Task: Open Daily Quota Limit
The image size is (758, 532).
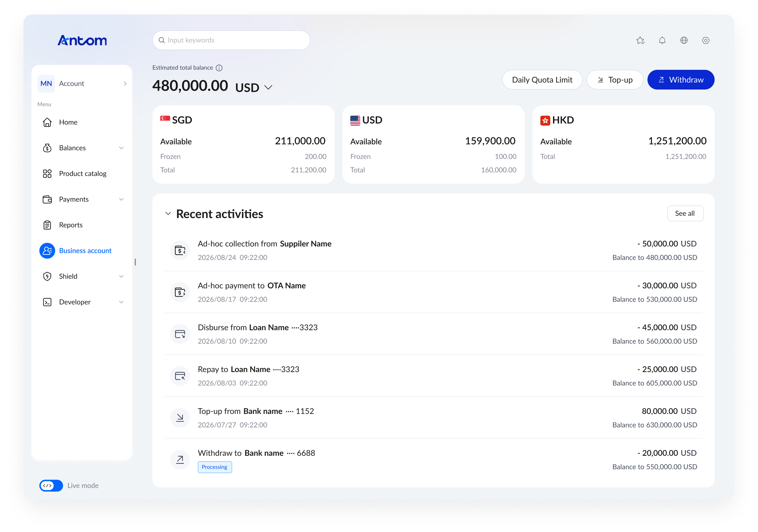Action: pos(542,79)
